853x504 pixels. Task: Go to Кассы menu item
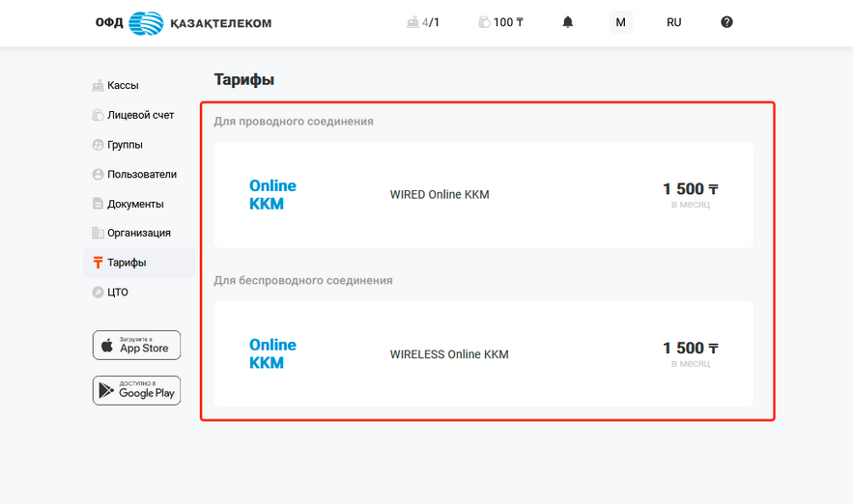pyautogui.click(x=123, y=85)
